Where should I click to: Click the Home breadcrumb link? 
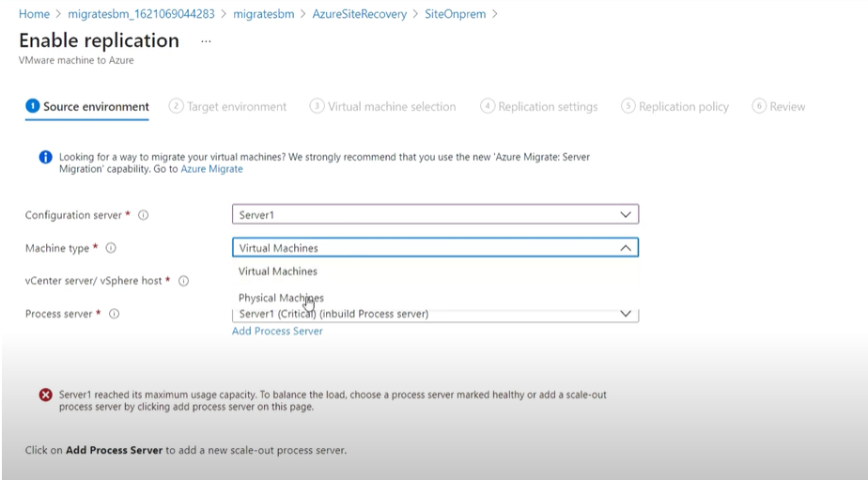(x=34, y=14)
